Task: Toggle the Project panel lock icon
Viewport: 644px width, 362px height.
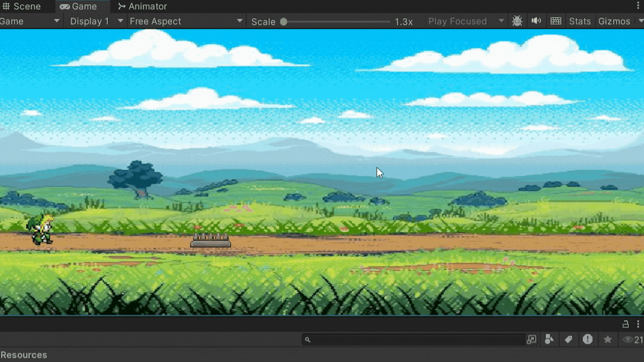Action: 626,324
